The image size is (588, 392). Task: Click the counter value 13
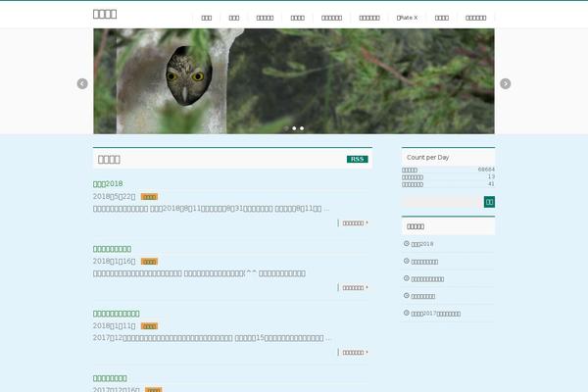pos(491,176)
